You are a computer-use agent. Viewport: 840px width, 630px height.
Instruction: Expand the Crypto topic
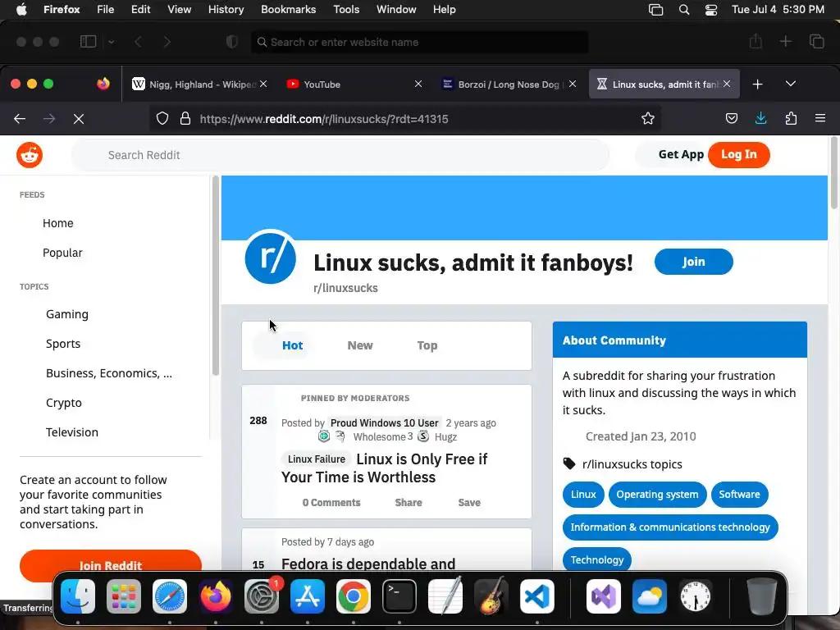pyautogui.click(x=64, y=403)
